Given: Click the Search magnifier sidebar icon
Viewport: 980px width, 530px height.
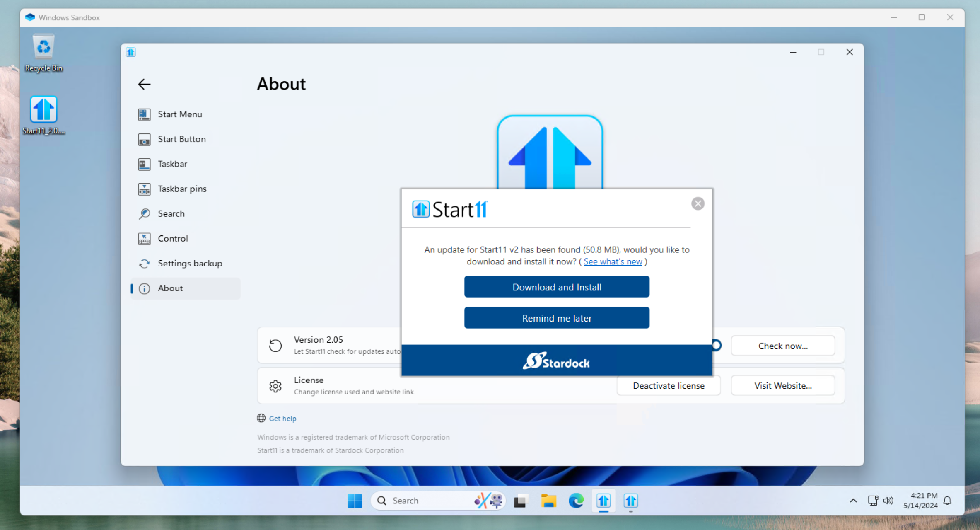Looking at the screenshot, I should tap(144, 214).
